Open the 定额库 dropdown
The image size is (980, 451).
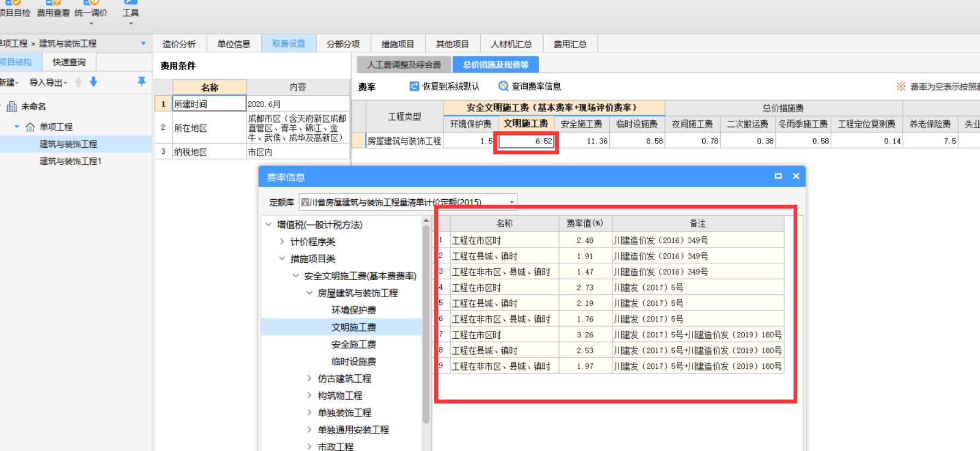click(512, 202)
